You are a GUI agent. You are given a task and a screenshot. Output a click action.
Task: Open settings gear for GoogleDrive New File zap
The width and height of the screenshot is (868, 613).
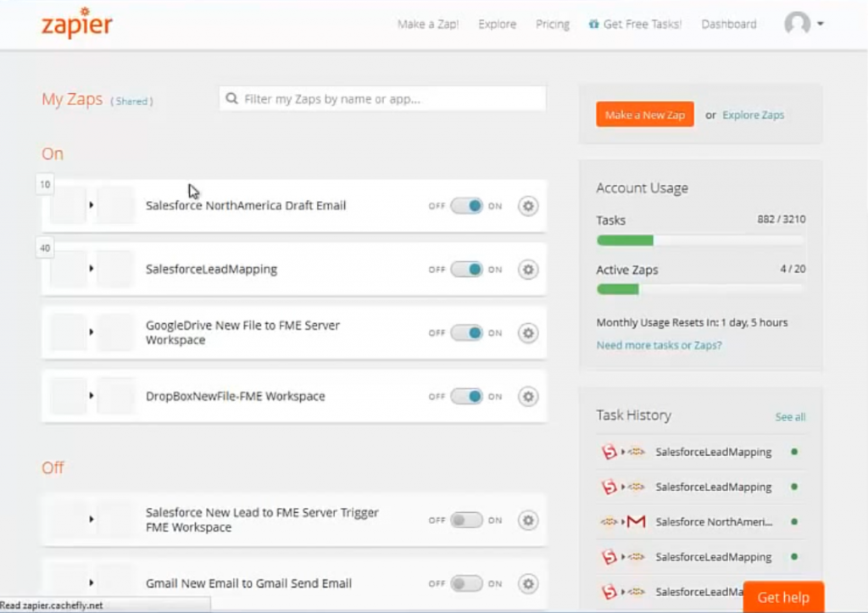point(528,333)
